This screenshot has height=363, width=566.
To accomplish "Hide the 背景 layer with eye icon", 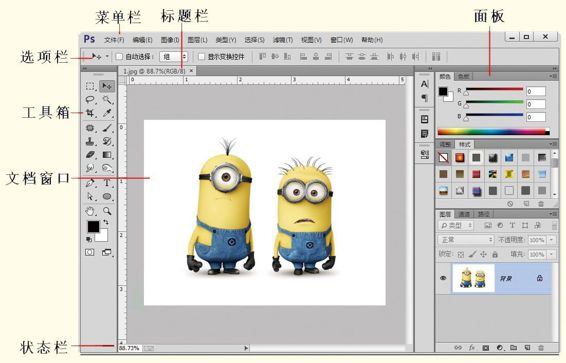I will [443, 278].
